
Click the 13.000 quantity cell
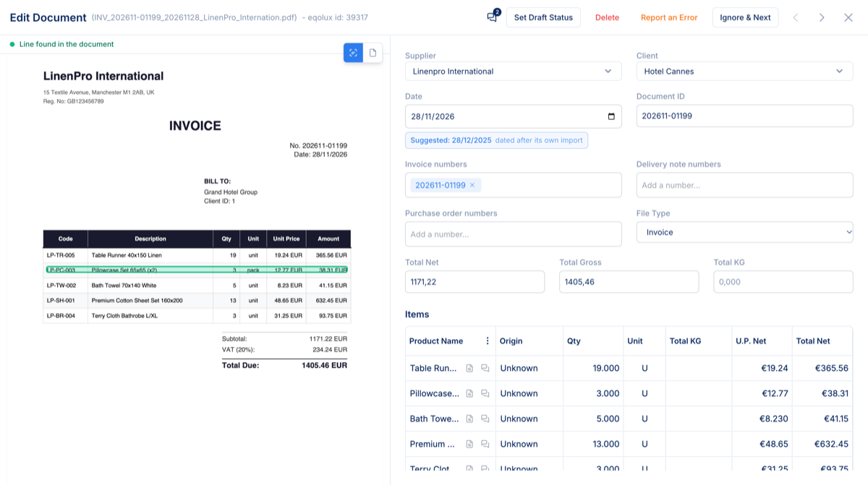[x=593, y=444]
